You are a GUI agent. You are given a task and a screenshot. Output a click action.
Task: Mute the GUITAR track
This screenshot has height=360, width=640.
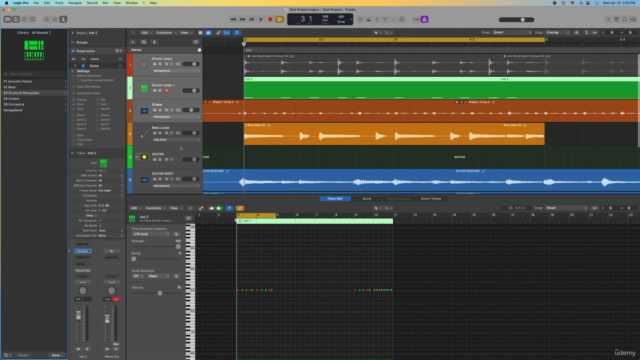(x=155, y=160)
